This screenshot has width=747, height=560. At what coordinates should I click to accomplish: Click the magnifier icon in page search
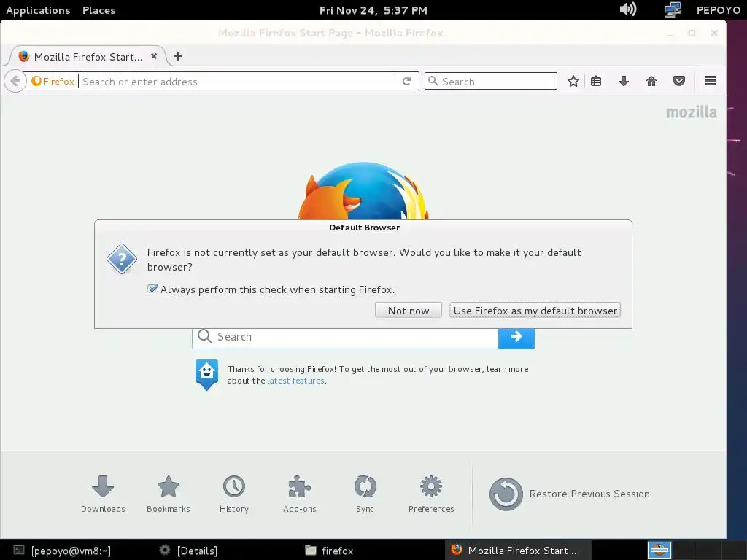[204, 335]
